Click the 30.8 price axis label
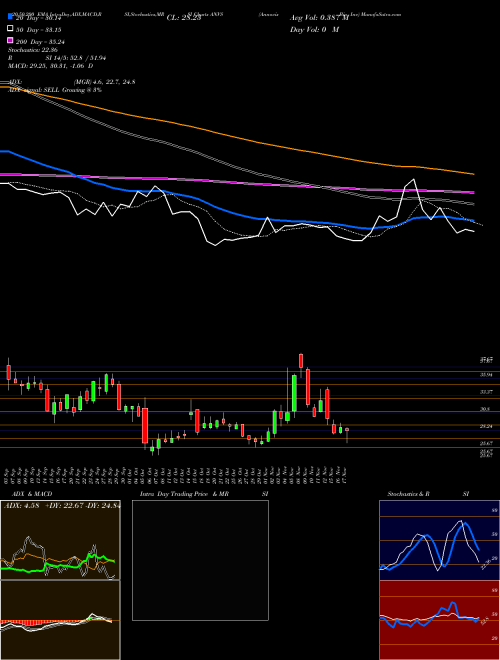 pyautogui.click(x=485, y=409)
